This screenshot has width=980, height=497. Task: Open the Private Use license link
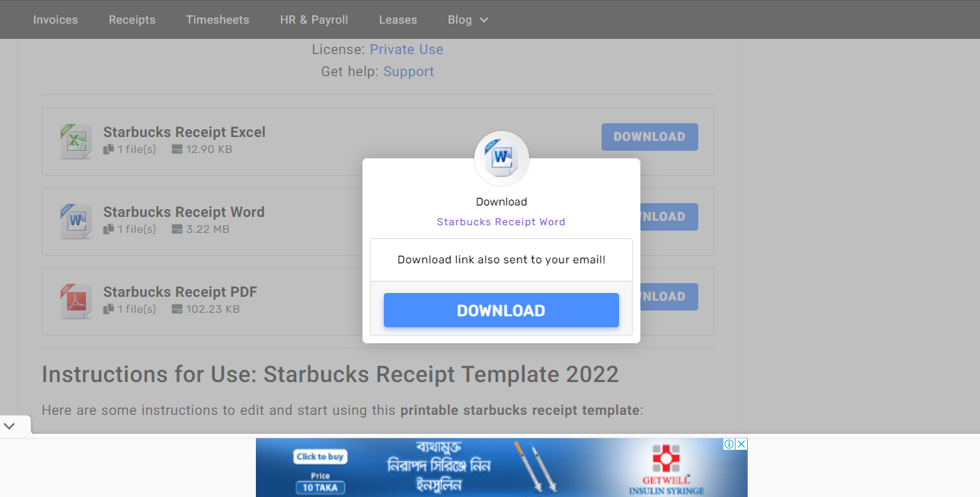point(407,49)
